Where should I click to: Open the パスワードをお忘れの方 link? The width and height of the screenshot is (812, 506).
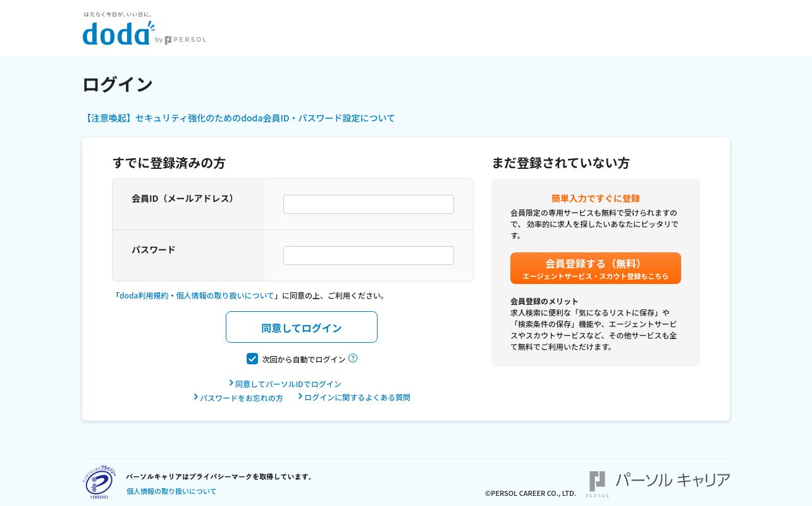click(242, 398)
